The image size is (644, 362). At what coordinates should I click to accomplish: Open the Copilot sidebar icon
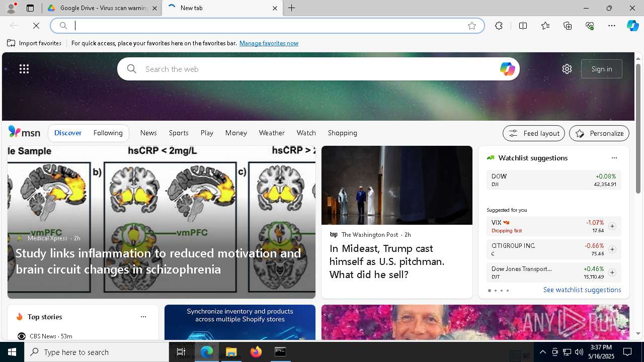pos(632,26)
